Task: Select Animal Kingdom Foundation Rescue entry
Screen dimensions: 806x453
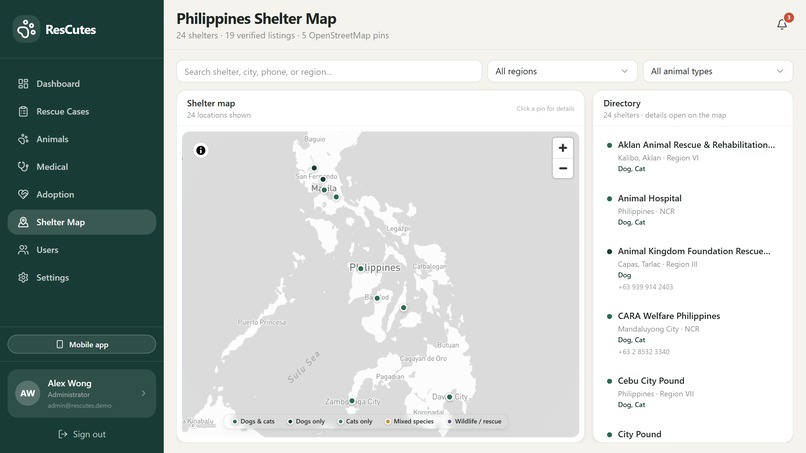Action: click(x=692, y=268)
